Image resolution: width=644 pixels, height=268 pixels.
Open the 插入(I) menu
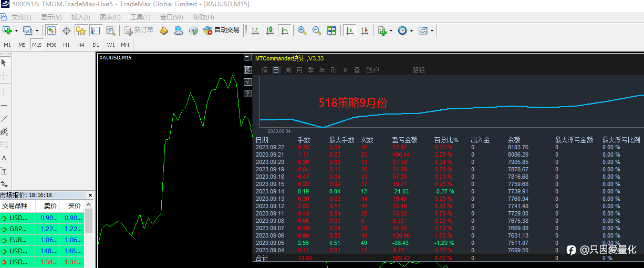coord(80,17)
